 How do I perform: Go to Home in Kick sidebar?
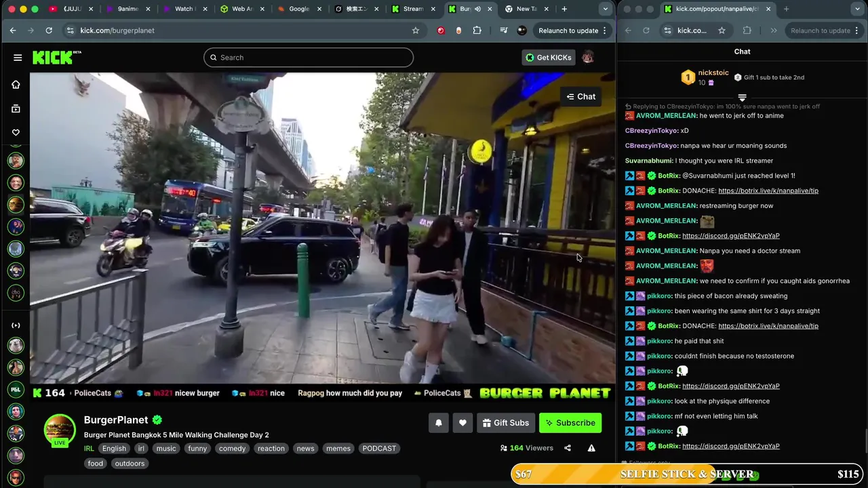[x=16, y=85]
